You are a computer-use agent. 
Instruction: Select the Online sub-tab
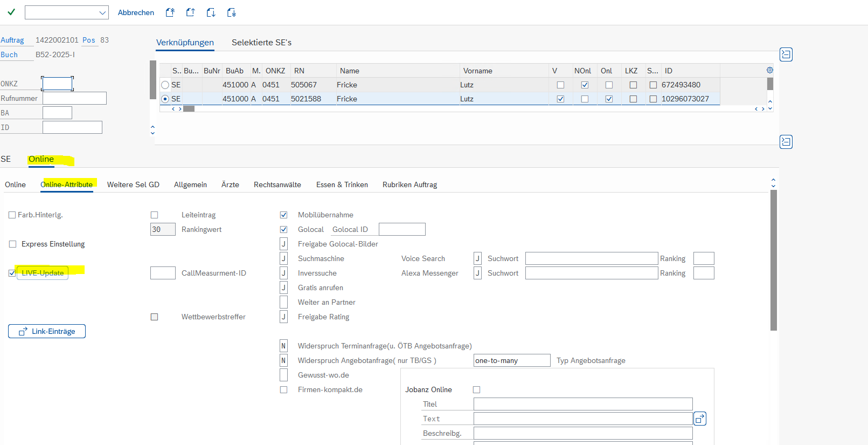(15, 184)
